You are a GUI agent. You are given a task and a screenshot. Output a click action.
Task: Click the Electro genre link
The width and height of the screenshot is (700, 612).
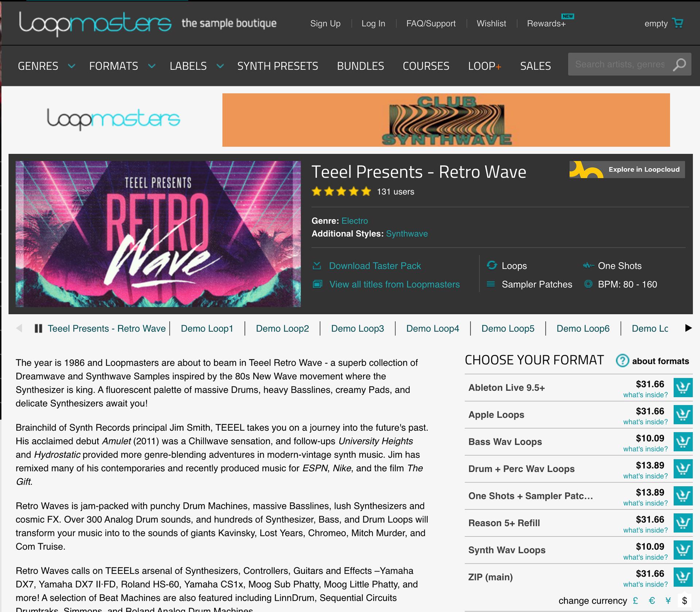click(354, 221)
